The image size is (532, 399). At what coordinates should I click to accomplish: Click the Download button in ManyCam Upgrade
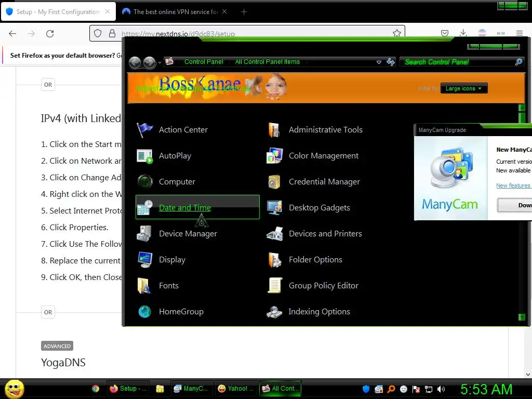pos(515,205)
